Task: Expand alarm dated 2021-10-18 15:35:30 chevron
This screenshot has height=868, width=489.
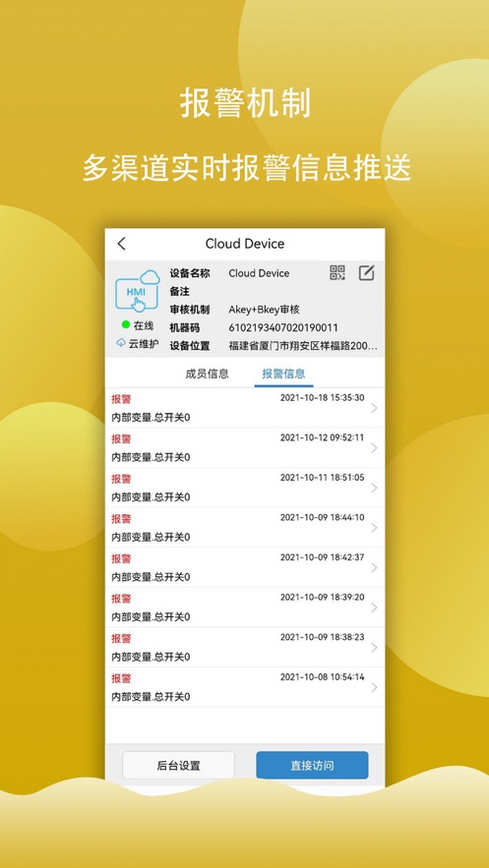Action: (x=374, y=408)
